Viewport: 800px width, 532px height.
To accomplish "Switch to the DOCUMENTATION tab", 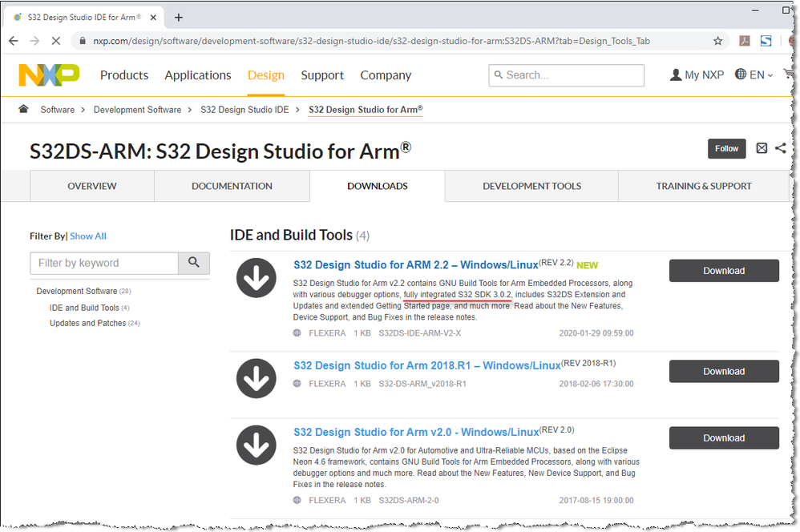I will pyautogui.click(x=232, y=186).
